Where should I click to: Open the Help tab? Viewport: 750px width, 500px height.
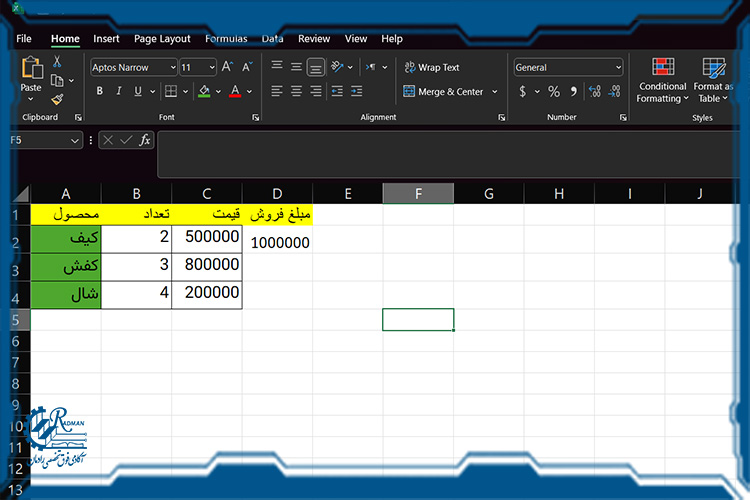(x=392, y=39)
